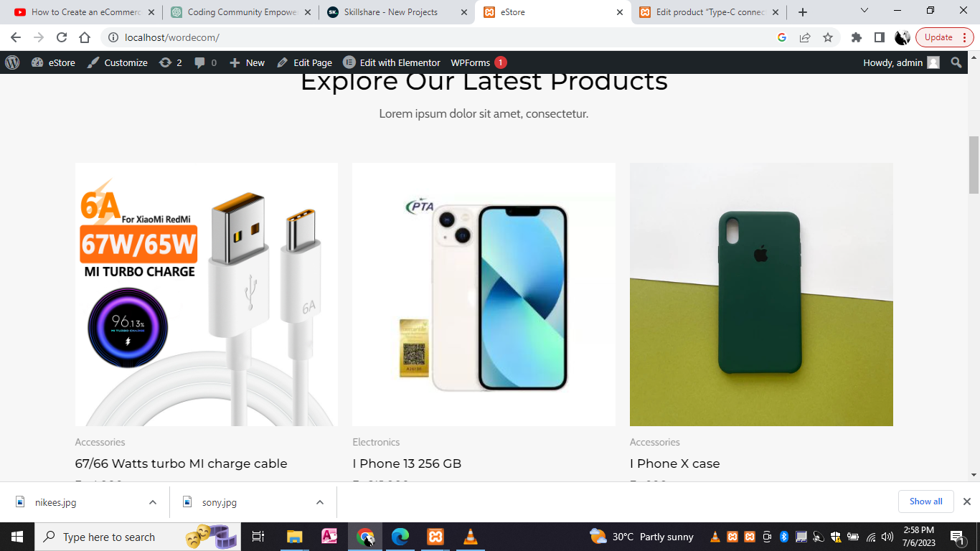Open the I Phone X case link
980x551 pixels.
coord(674,463)
